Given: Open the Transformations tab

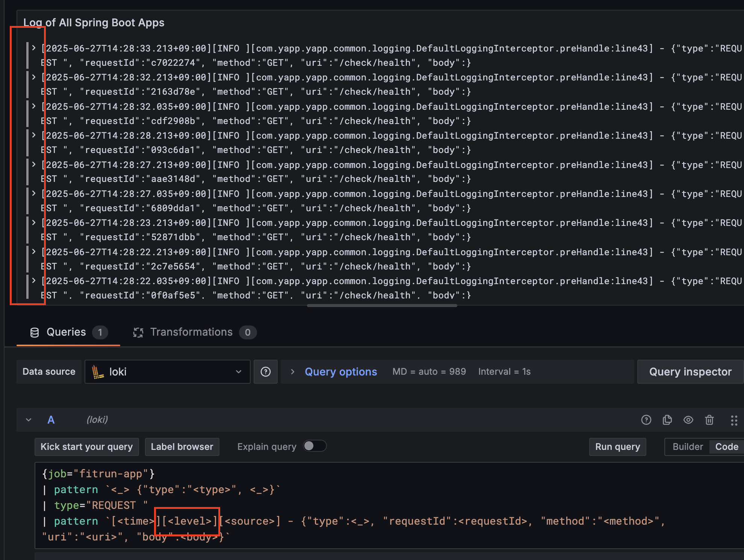Looking at the screenshot, I should 195,332.
